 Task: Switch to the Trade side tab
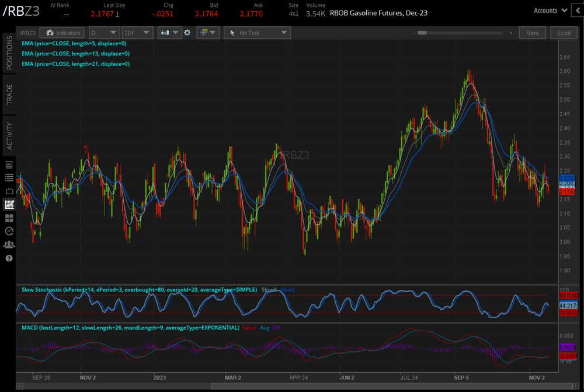(x=9, y=94)
